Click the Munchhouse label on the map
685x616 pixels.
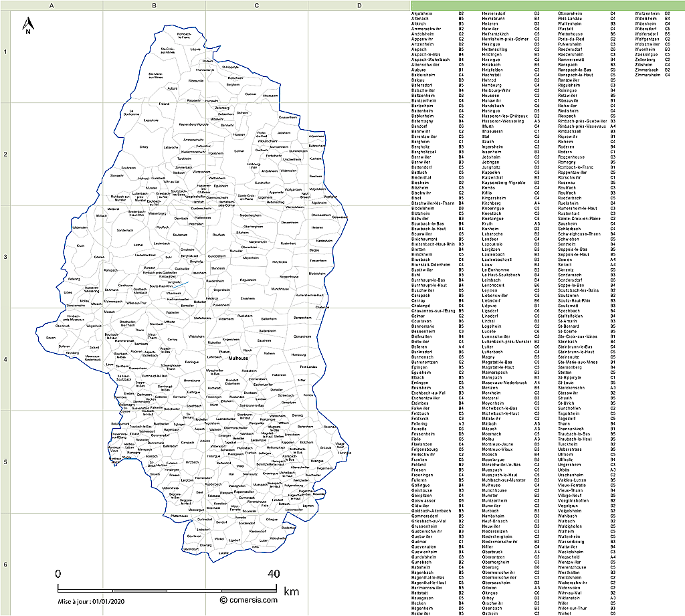280,289
